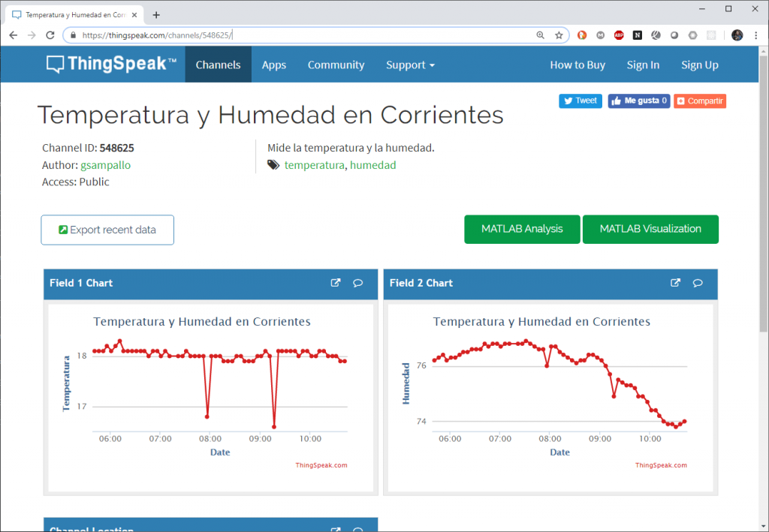769x532 pixels.
Task: Click the gsampallo author link
Action: (105, 164)
